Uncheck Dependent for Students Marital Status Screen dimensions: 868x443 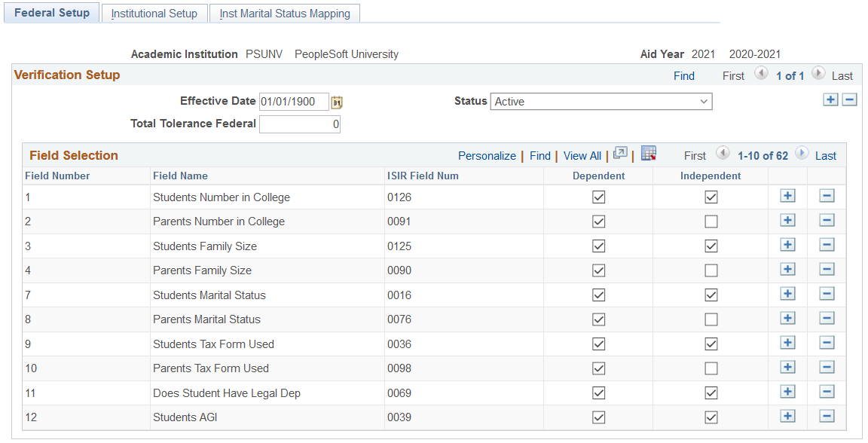598,294
